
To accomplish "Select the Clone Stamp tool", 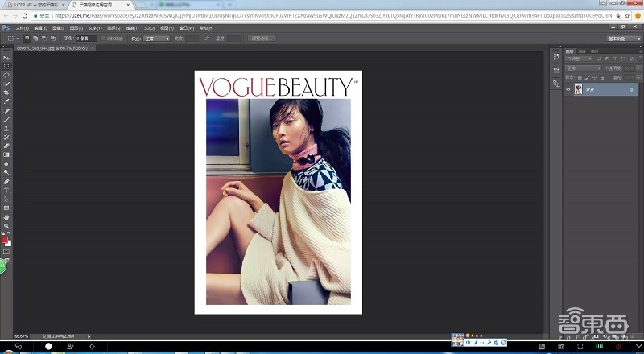I will 6,128.
